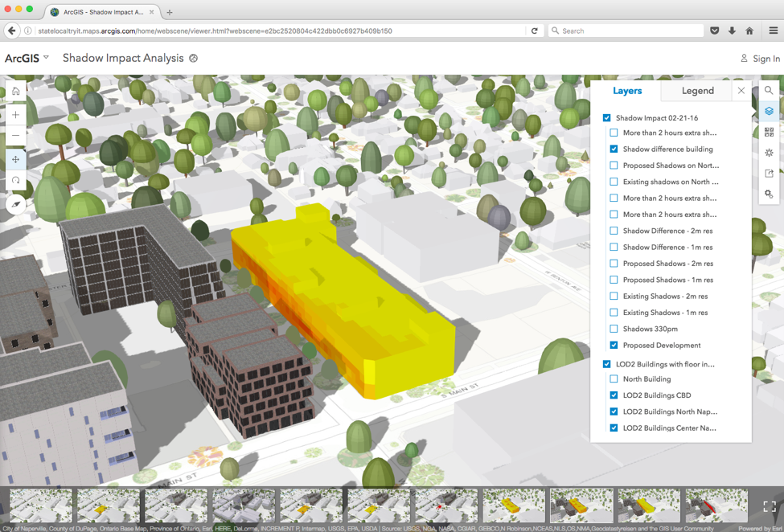The height and width of the screenshot is (532, 784).
Task: Click the browser Search field
Action: pos(626,31)
